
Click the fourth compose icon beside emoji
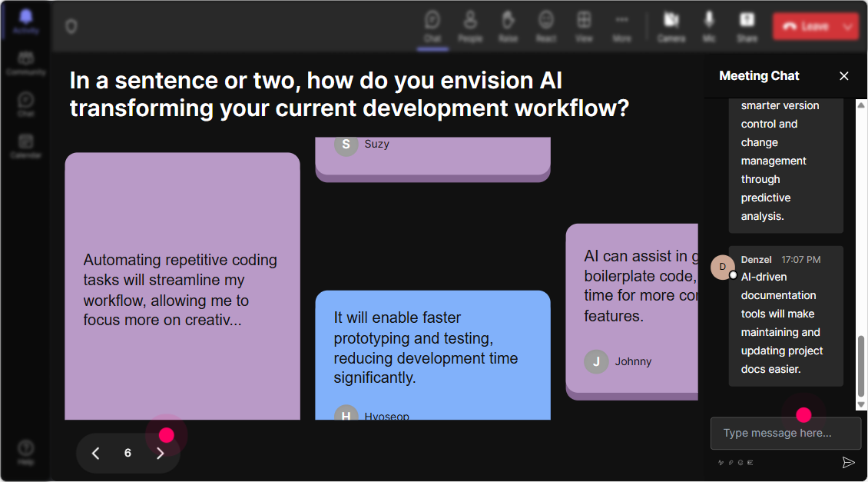[x=750, y=463]
